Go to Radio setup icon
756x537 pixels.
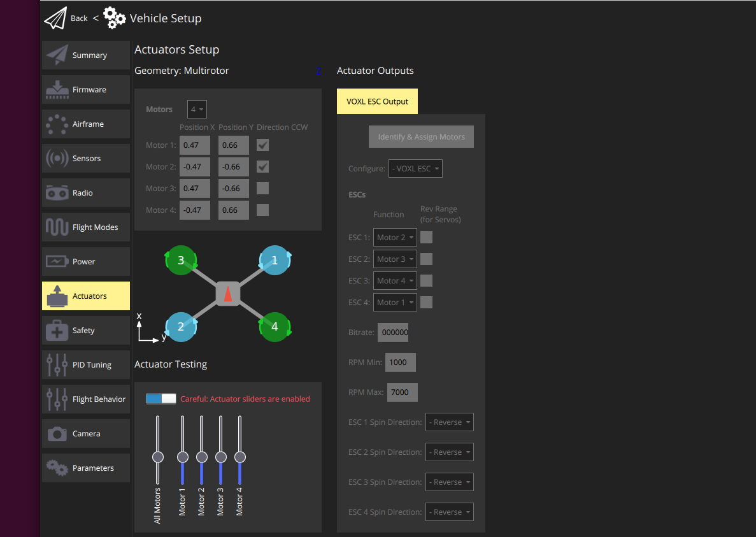pyautogui.click(x=57, y=193)
